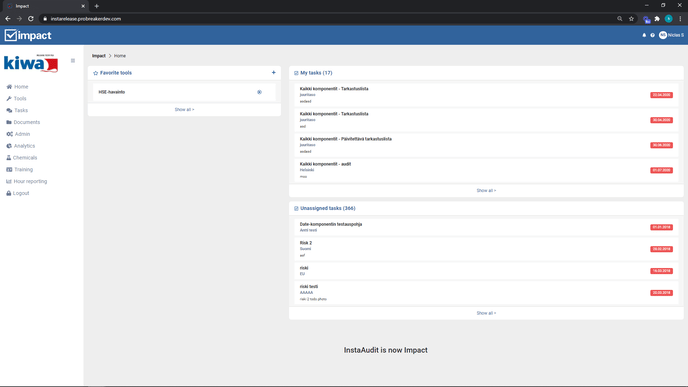Click the My tasks (17) heading

(x=316, y=73)
